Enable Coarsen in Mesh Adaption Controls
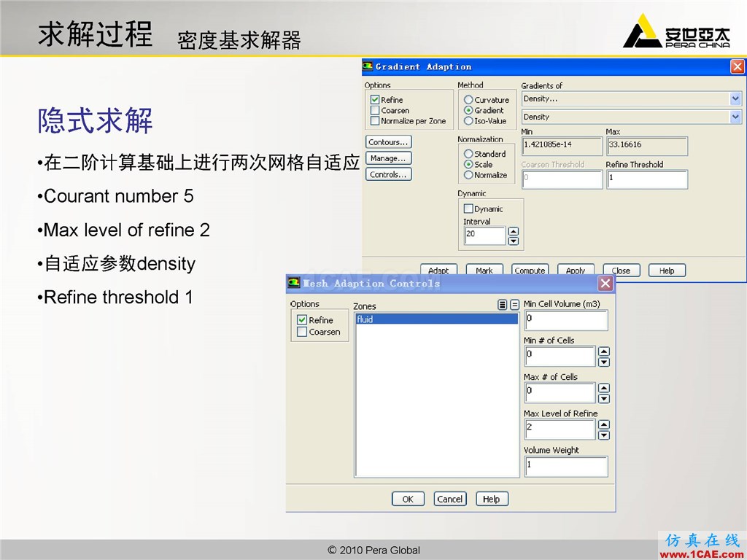Image resolution: width=747 pixels, height=560 pixels. (302, 332)
